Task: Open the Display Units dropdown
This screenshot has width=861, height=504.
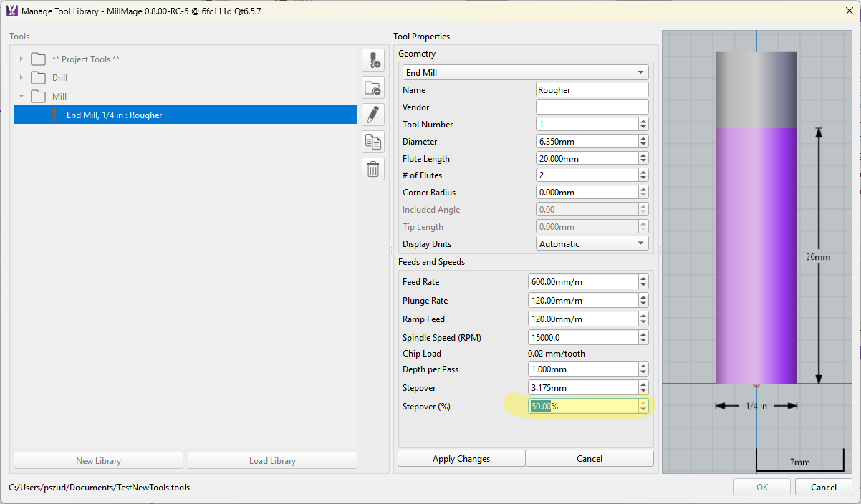Action: (x=592, y=244)
